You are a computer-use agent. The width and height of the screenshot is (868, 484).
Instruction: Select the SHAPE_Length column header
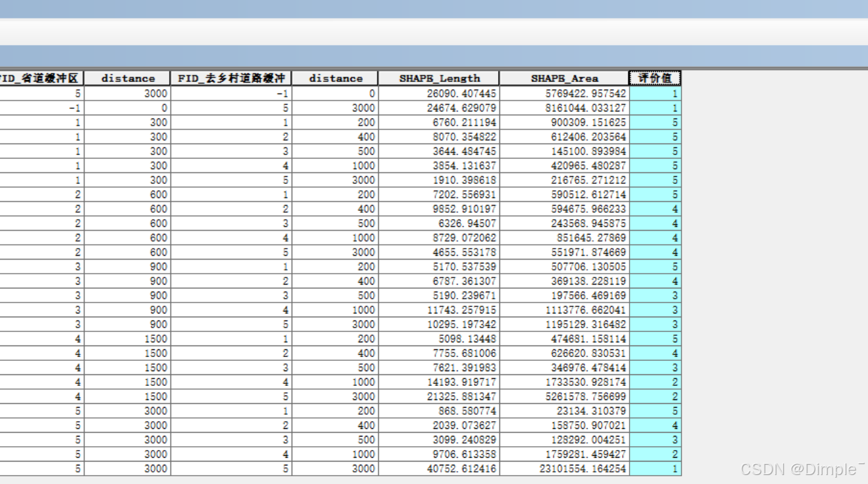[x=439, y=78]
